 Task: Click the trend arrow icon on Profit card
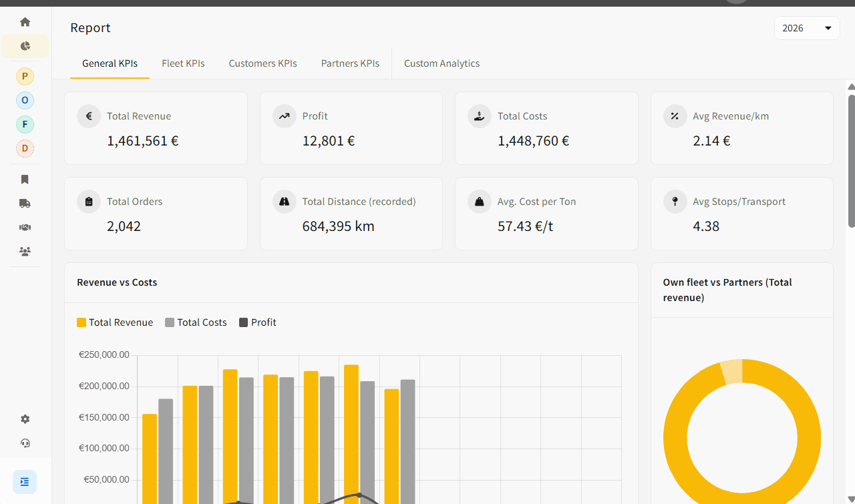[285, 116]
